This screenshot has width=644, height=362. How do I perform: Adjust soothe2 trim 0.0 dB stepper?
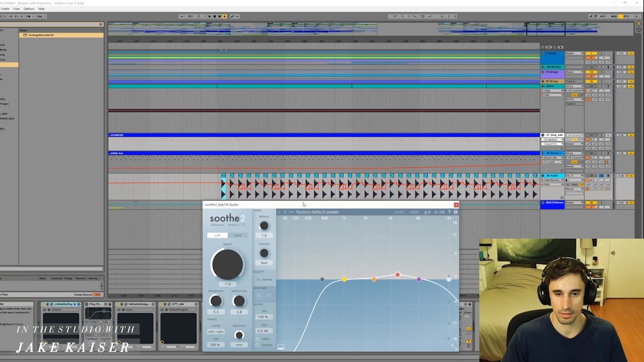(264, 331)
